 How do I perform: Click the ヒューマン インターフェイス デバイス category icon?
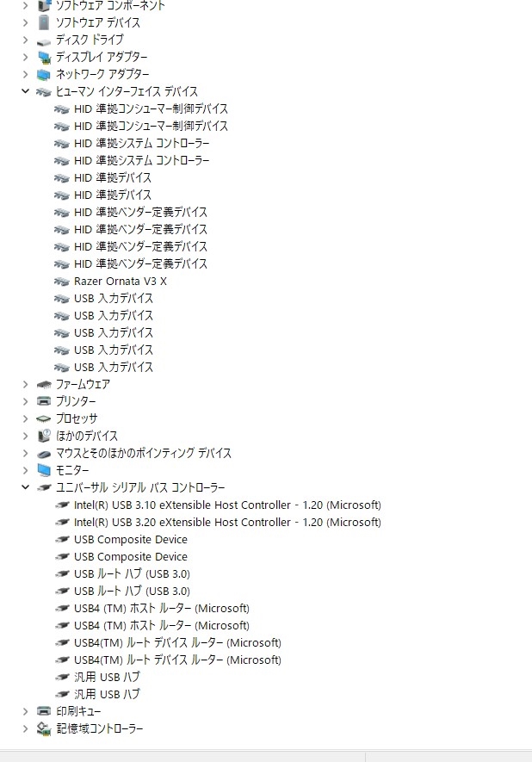(x=44, y=92)
